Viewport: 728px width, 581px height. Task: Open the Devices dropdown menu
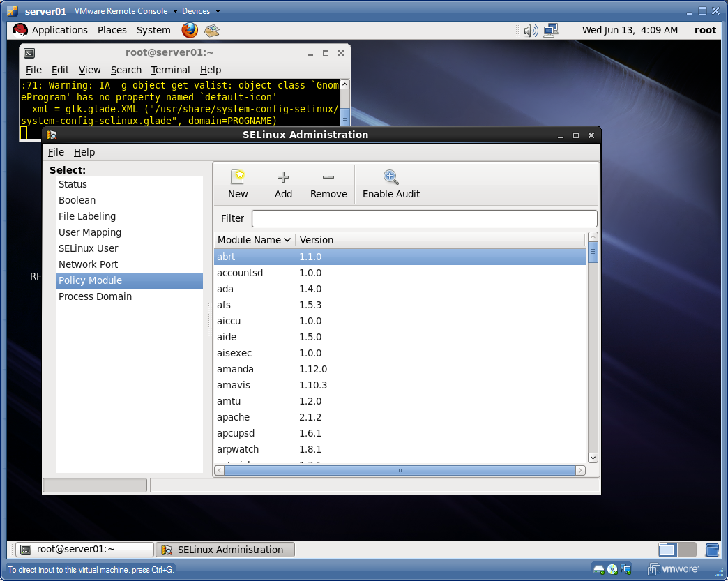pyautogui.click(x=201, y=10)
